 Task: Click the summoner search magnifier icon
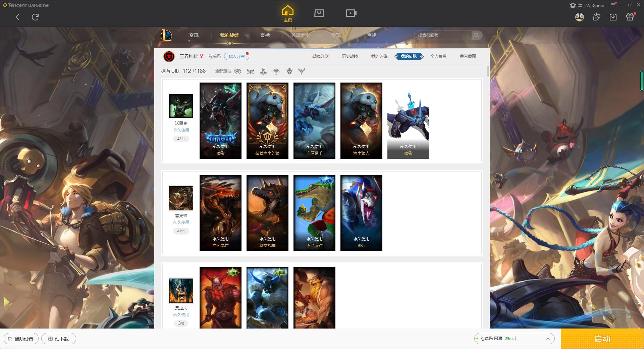coord(477,35)
